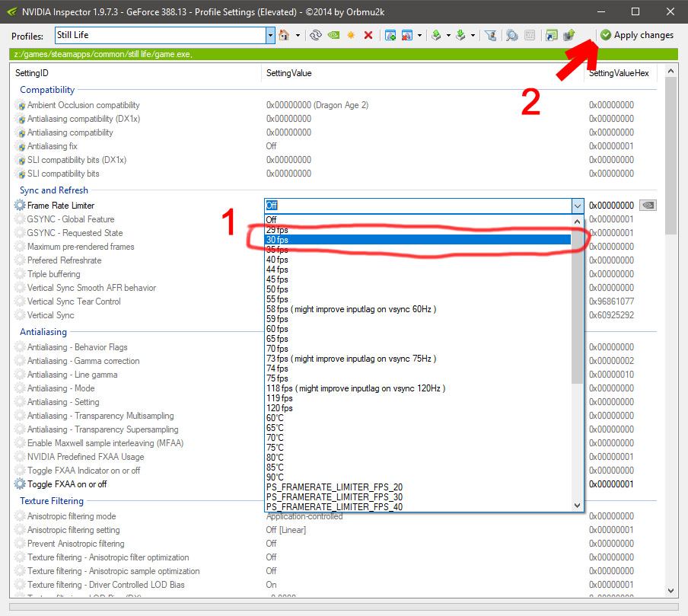688x616 pixels.
Task: Click the NVIDIA reset icon on Frame Rate Limiter row
Action: 648,205
